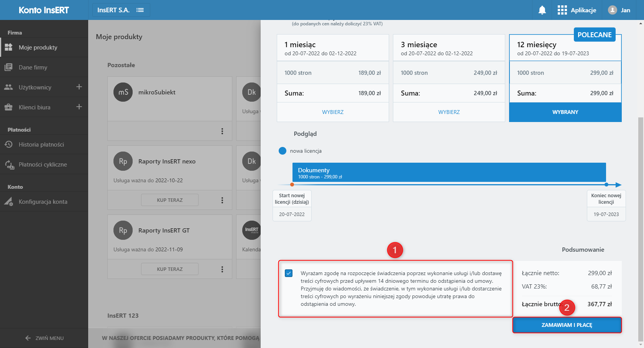The width and height of the screenshot is (644, 348).
Task: Open Klienci biura section
Action: click(34, 107)
